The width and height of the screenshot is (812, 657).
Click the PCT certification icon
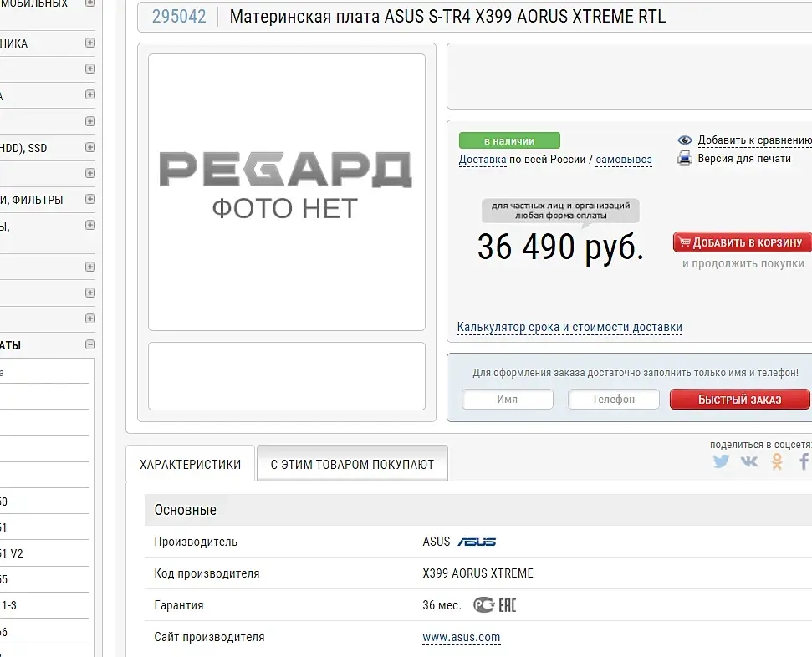tap(483, 604)
